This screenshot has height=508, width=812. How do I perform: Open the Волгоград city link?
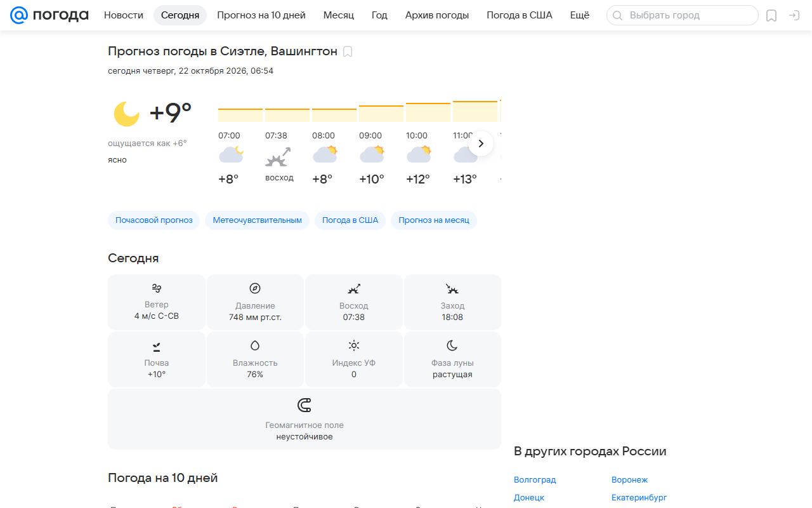pos(535,480)
